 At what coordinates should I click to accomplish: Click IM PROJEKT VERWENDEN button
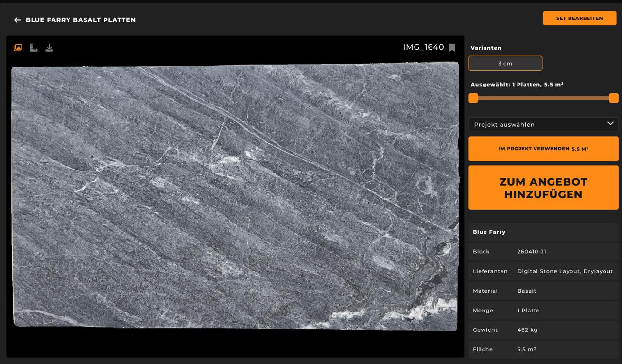543,149
